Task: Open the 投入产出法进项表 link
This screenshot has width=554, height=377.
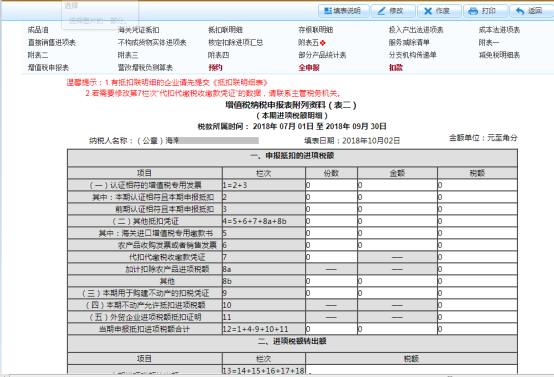Action: [x=416, y=30]
